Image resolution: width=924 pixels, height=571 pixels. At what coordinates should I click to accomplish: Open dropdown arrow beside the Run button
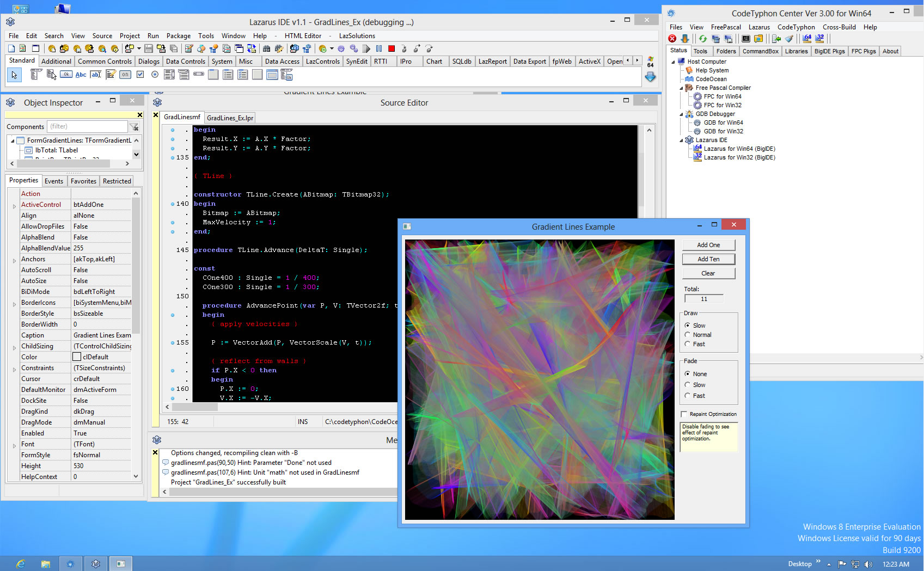pos(332,48)
